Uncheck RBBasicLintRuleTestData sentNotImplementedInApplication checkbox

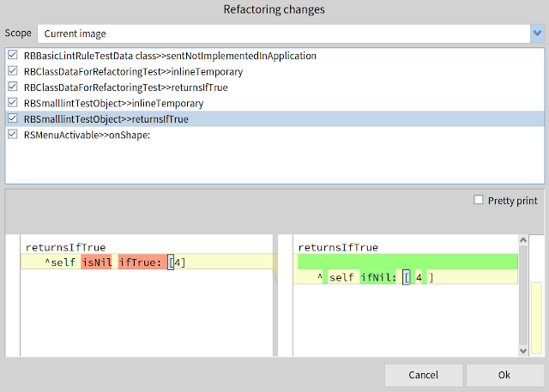[x=12, y=56]
